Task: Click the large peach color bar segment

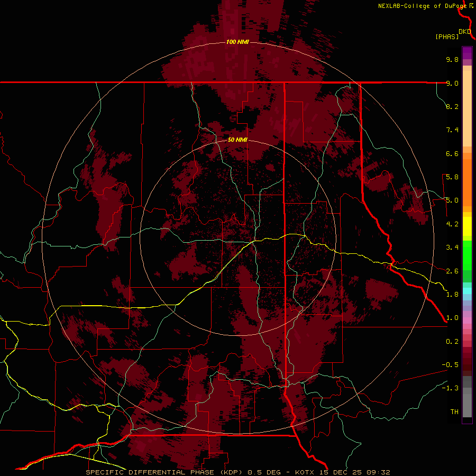Action: click(467, 108)
